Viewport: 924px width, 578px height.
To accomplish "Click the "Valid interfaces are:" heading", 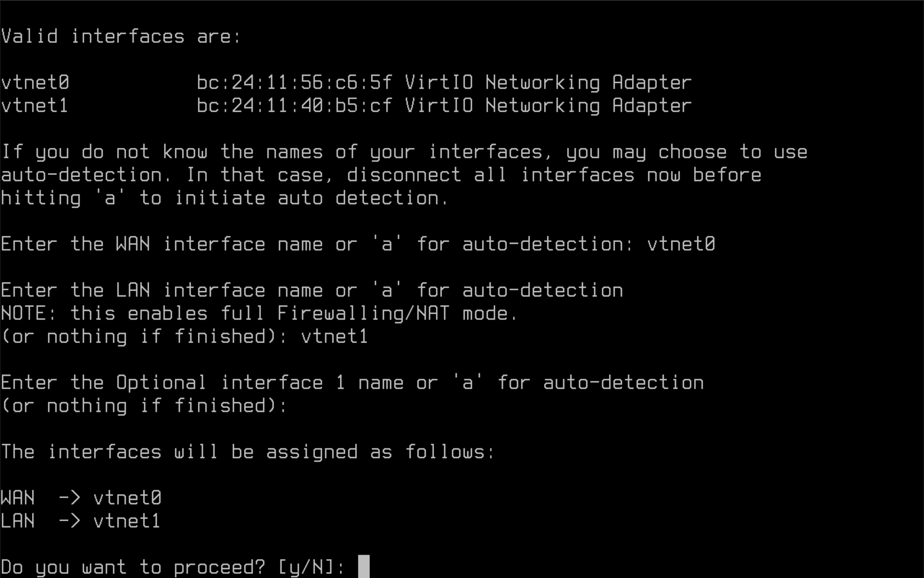I will pos(121,37).
